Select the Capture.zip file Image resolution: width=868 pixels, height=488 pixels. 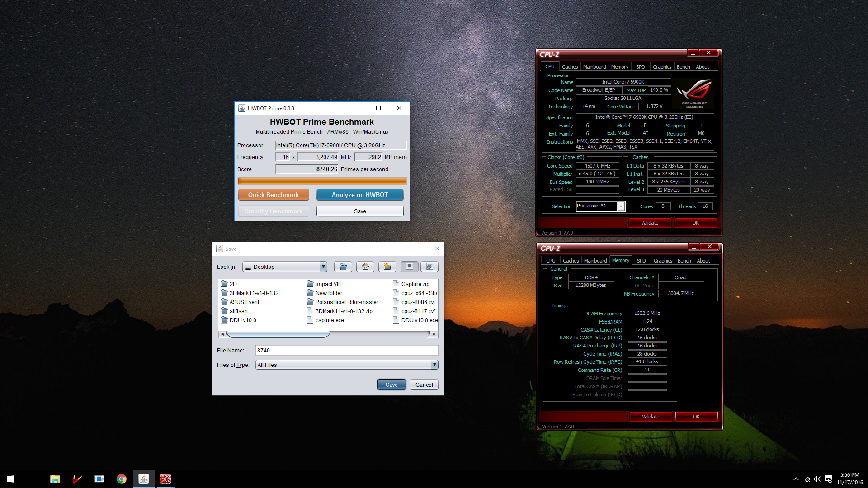(x=411, y=284)
